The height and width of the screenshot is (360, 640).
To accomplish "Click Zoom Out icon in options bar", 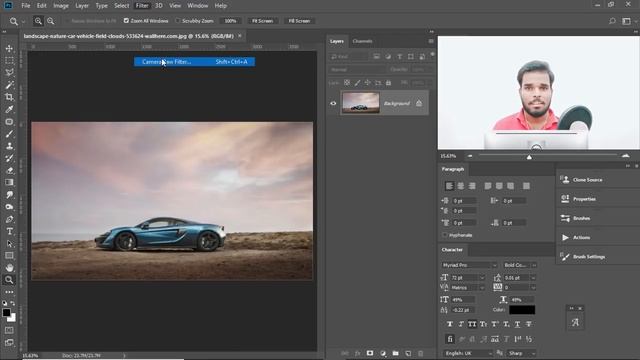I will 50,21.
